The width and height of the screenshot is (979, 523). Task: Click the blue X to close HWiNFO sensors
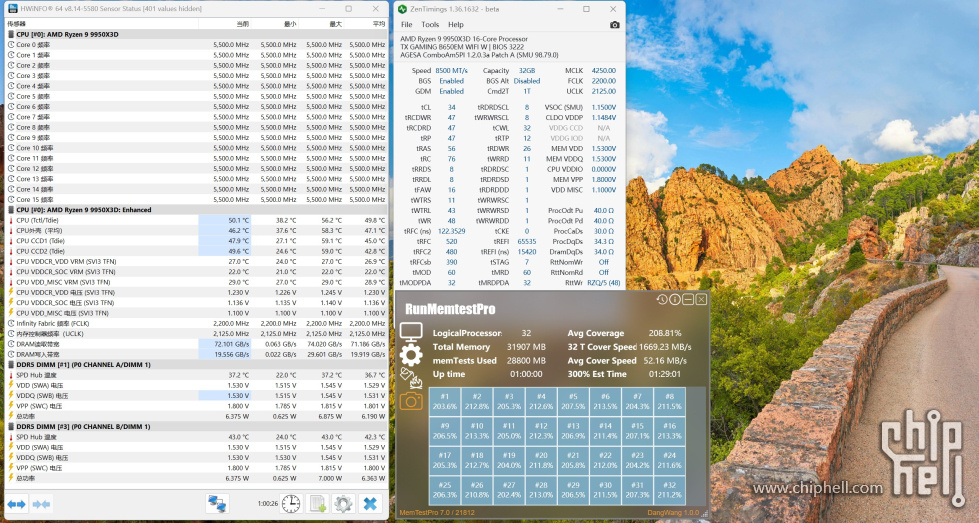(370, 504)
